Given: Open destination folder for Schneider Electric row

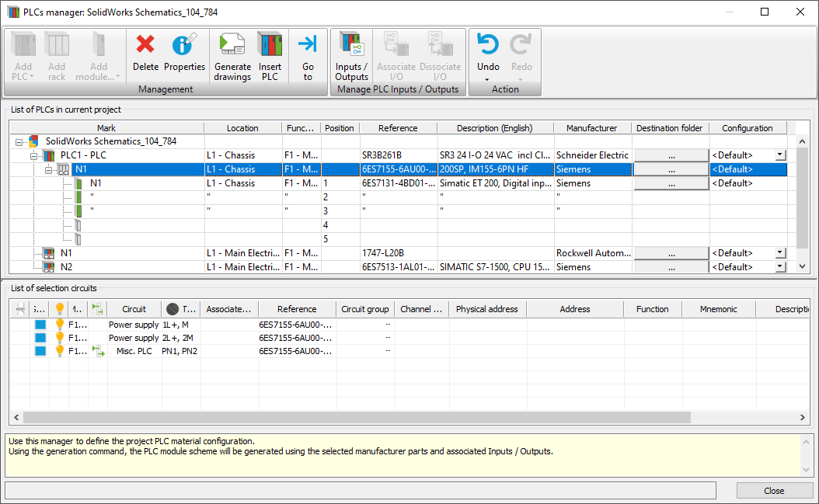Looking at the screenshot, I should [x=671, y=155].
